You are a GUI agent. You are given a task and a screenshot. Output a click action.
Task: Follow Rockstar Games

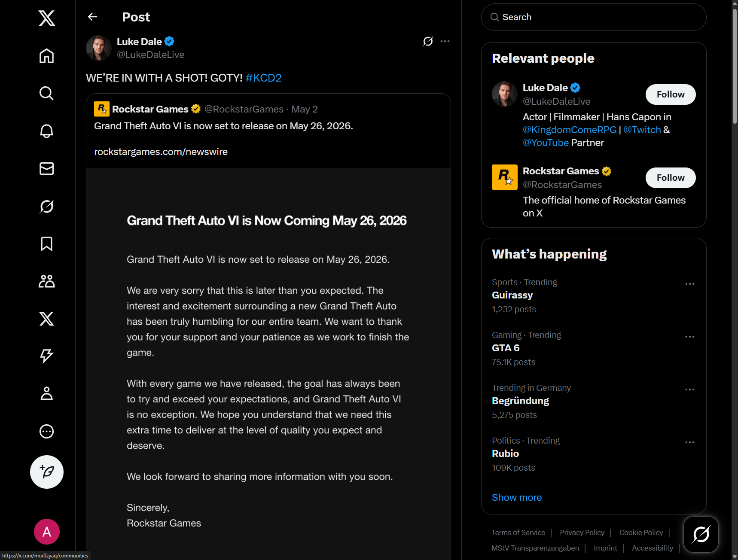(670, 178)
